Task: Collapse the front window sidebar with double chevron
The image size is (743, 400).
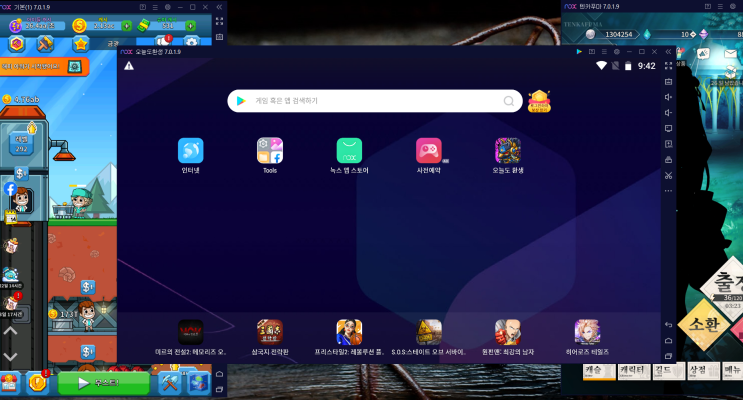Action: point(668,52)
